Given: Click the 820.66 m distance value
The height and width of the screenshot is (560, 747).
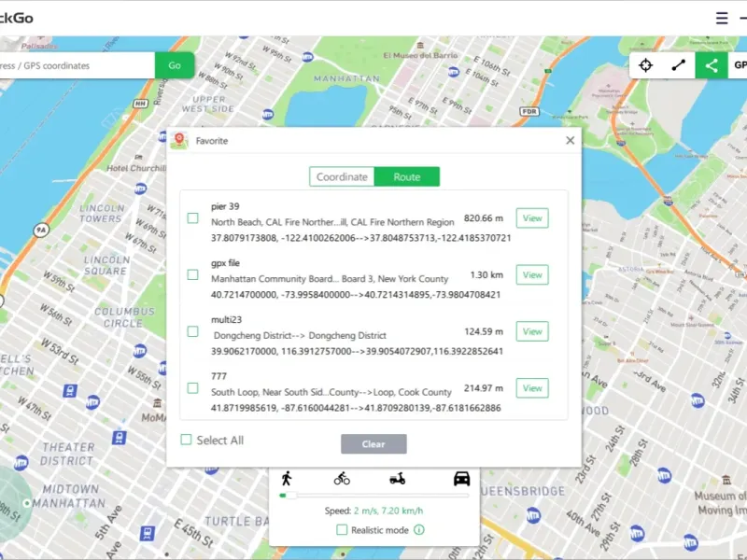Looking at the screenshot, I should coord(484,218).
